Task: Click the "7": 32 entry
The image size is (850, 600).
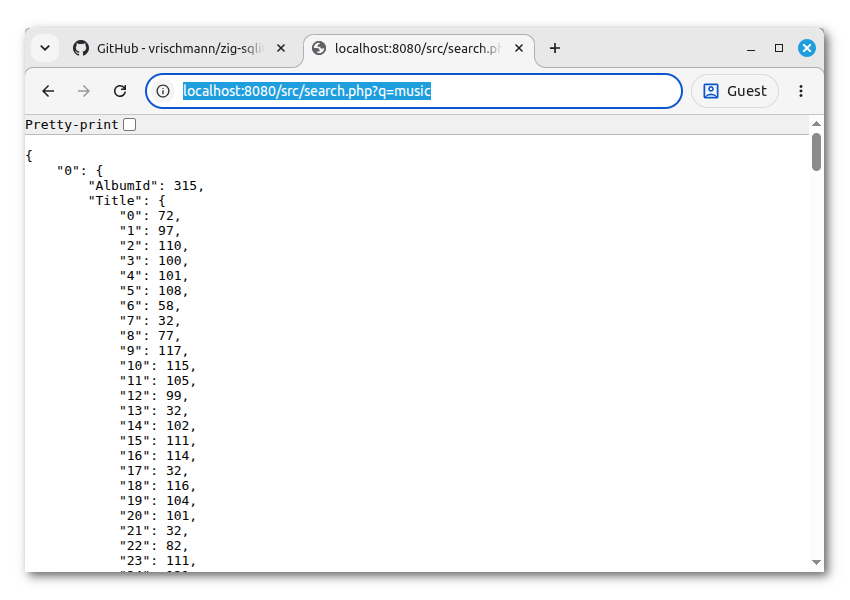Action: click(x=150, y=321)
